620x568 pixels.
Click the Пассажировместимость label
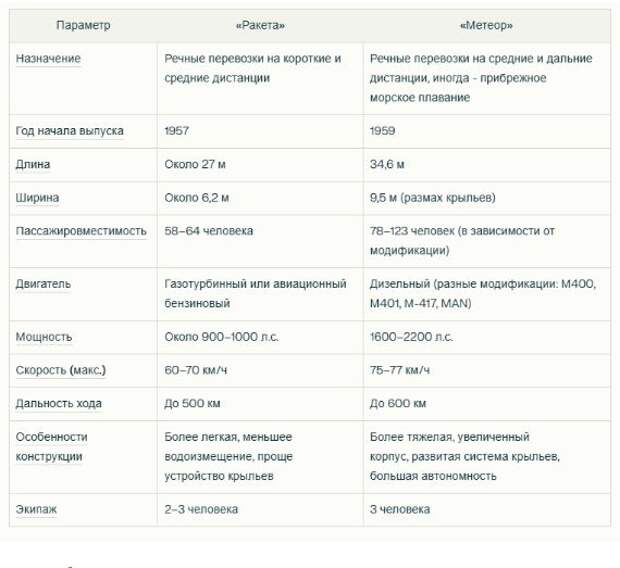coord(81,231)
